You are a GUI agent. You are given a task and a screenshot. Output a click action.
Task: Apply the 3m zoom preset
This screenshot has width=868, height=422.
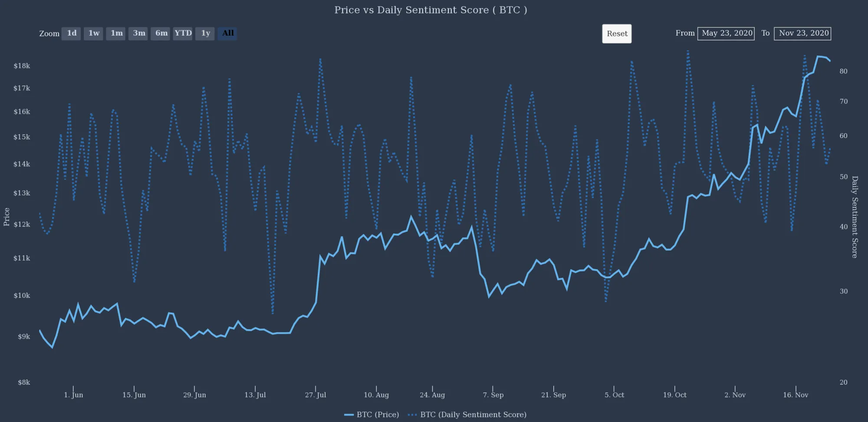pyautogui.click(x=138, y=33)
